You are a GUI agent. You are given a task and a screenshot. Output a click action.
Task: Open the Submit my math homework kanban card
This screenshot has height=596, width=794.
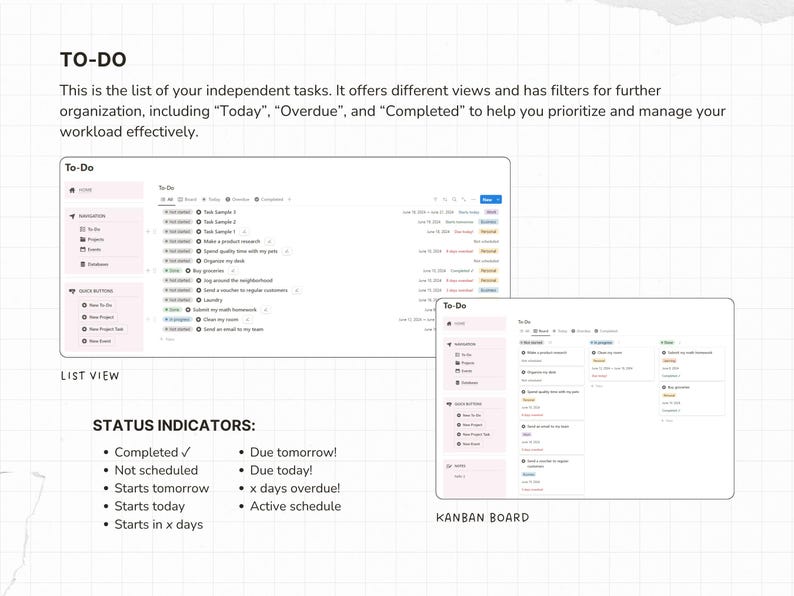click(x=692, y=364)
